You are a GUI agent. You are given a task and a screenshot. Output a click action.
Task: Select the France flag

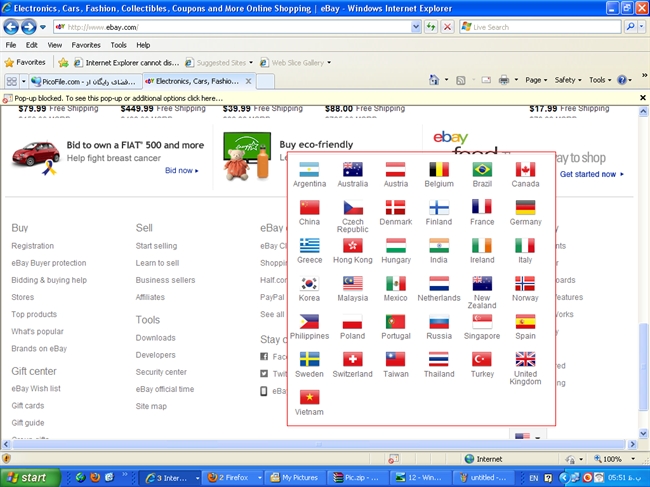(482, 207)
